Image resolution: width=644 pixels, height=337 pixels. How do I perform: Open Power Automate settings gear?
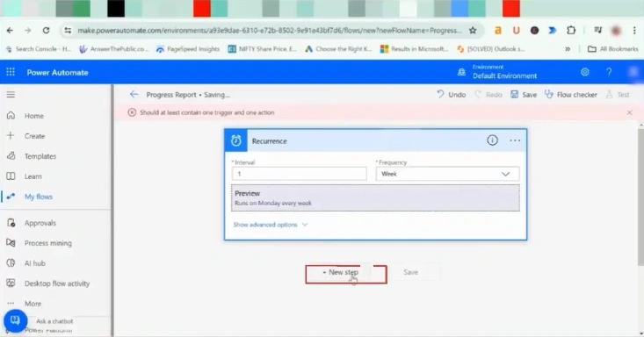pos(585,72)
